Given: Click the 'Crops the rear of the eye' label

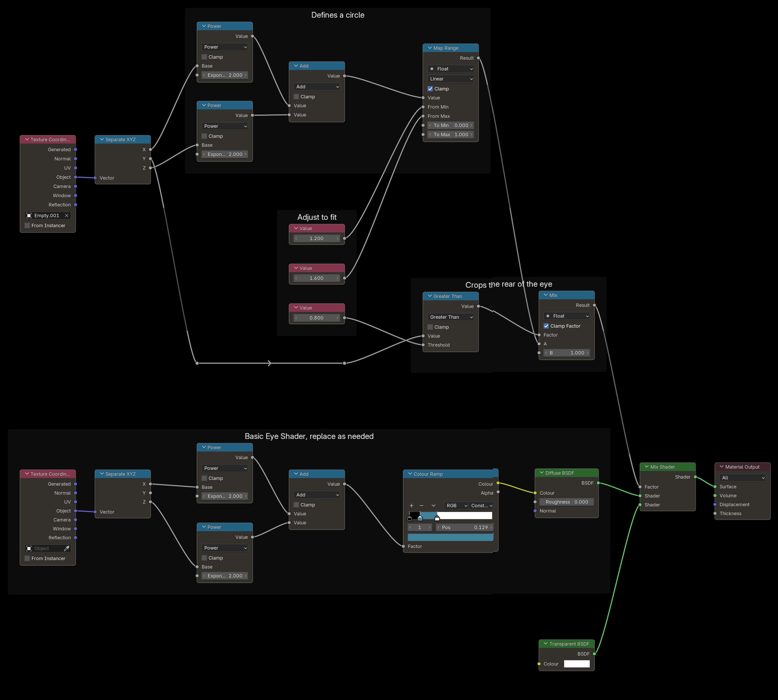Looking at the screenshot, I should (509, 285).
